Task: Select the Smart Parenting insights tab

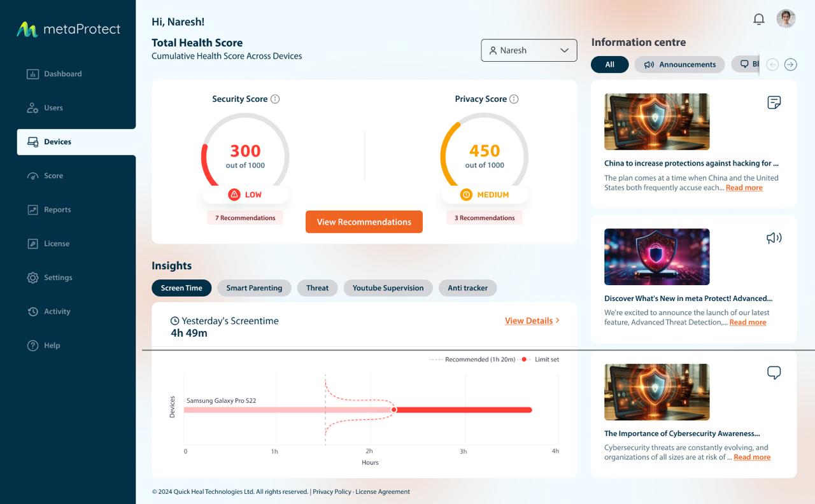Action: click(254, 288)
